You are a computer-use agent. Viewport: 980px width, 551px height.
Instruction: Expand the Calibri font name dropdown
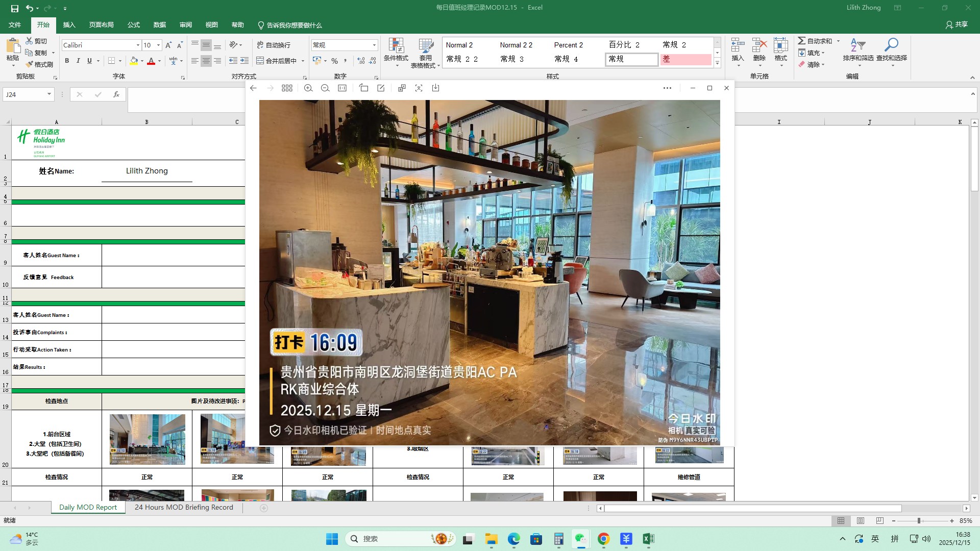pyautogui.click(x=138, y=45)
